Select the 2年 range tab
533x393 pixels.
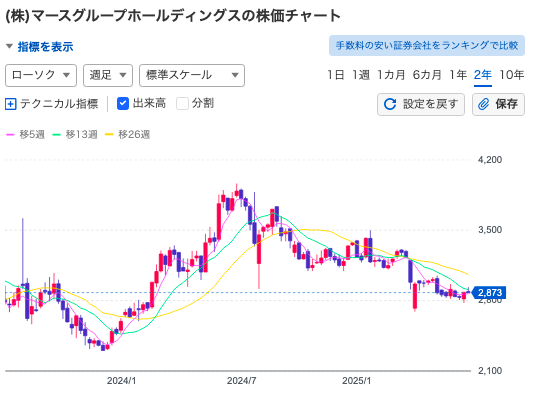pos(483,75)
